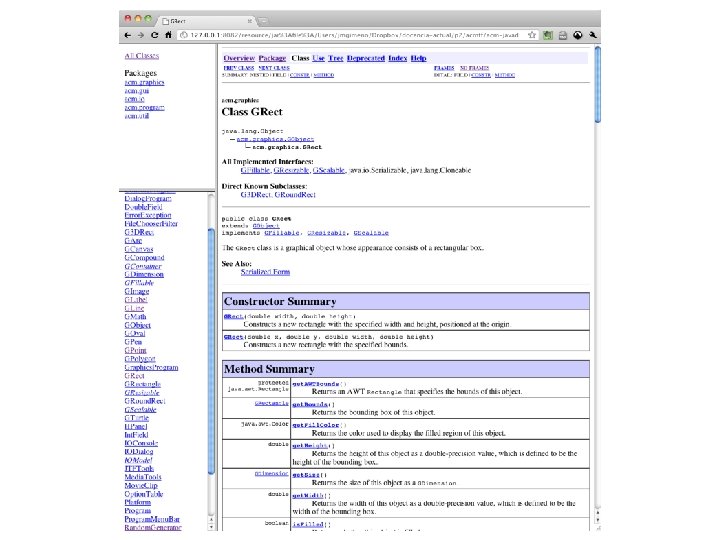720x540 pixels.
Task: Open MediaTools in the class list
Action: tap(143, 477)
